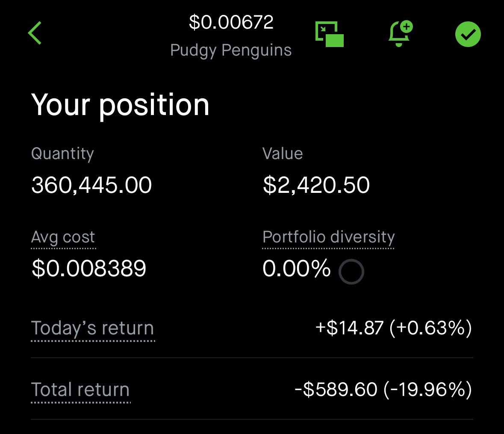Tap the Value label
504x434 pixels.
(x=283, y=154)
